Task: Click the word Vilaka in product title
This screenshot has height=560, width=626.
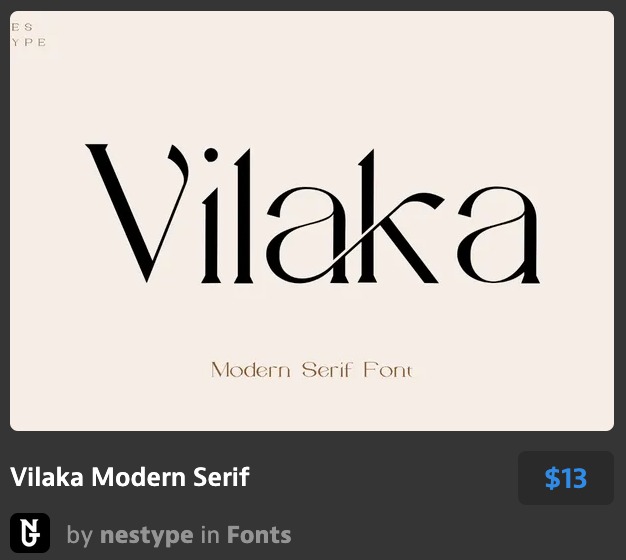Action: tap(47, 477)
